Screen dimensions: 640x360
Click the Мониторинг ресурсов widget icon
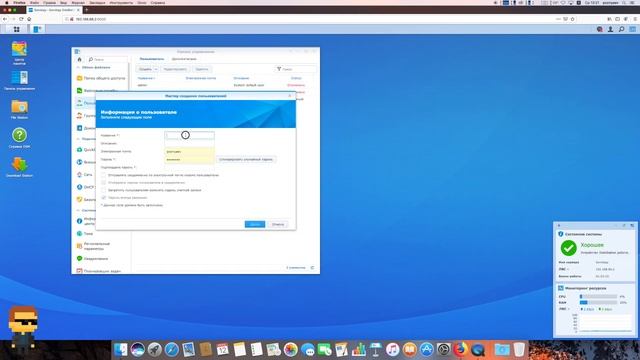coord(561,288)
